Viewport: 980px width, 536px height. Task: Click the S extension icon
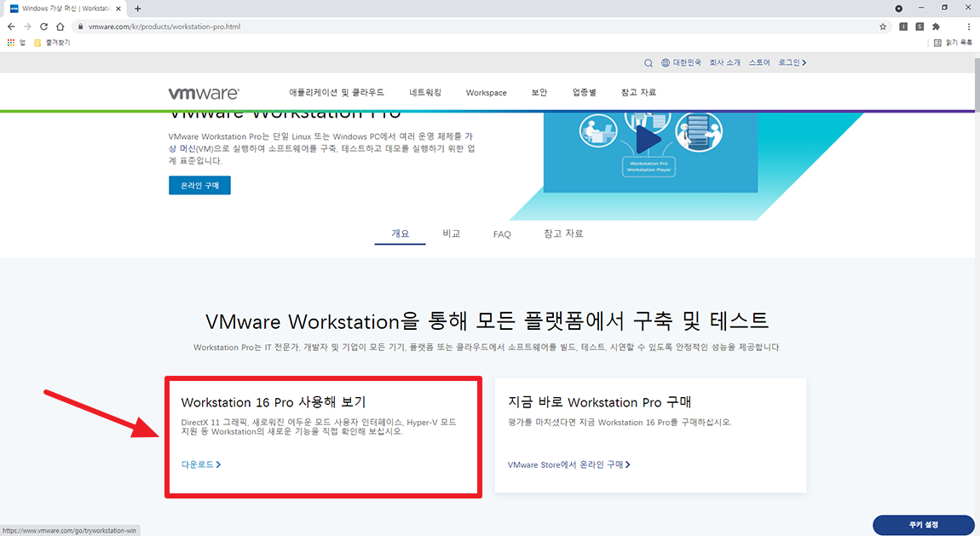[x=919, y=26]
